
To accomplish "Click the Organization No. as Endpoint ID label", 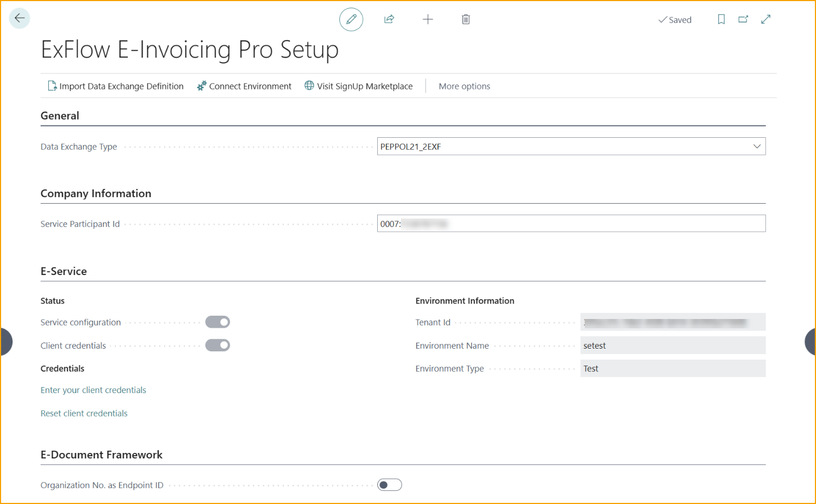I will tap(102, 485).
